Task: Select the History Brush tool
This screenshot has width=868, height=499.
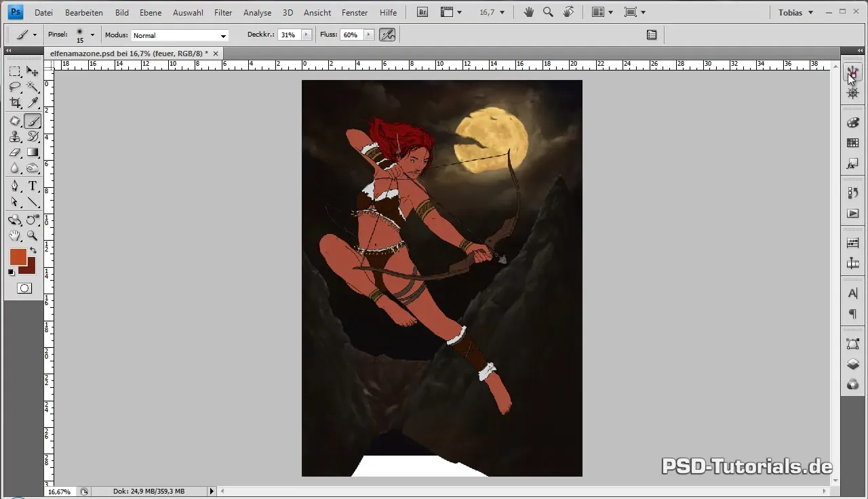Action: pos(32,137)
